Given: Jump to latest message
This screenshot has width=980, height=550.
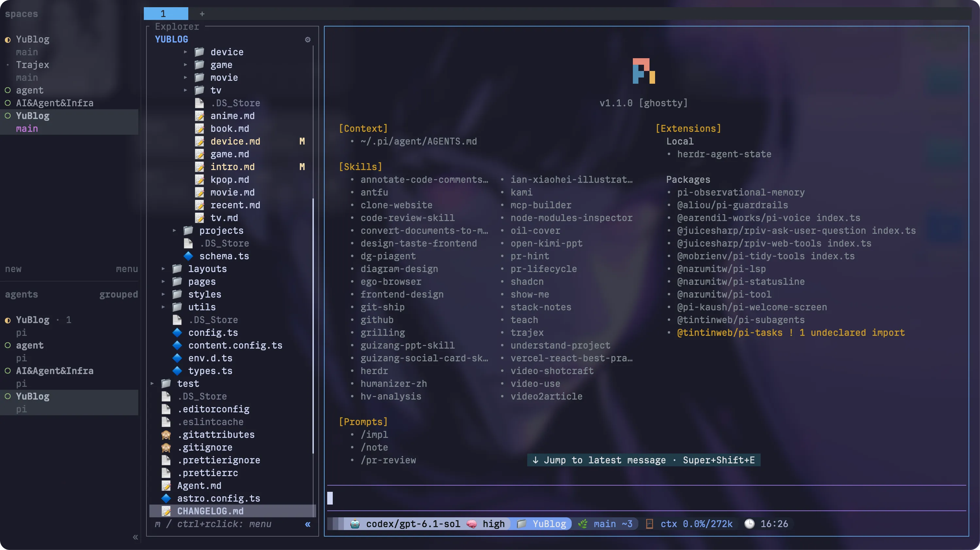Looking at the screenshot, I should pyautogui.click(x=644, y=460).
